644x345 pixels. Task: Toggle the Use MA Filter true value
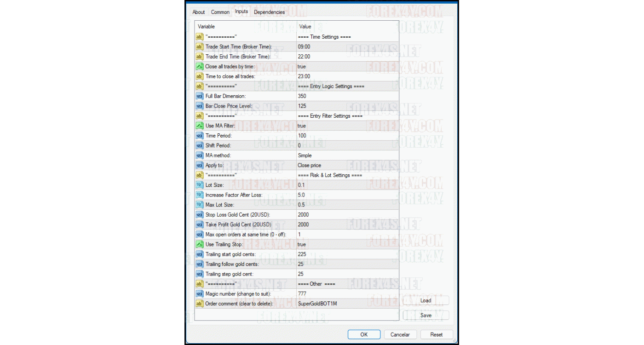(302, 126)
